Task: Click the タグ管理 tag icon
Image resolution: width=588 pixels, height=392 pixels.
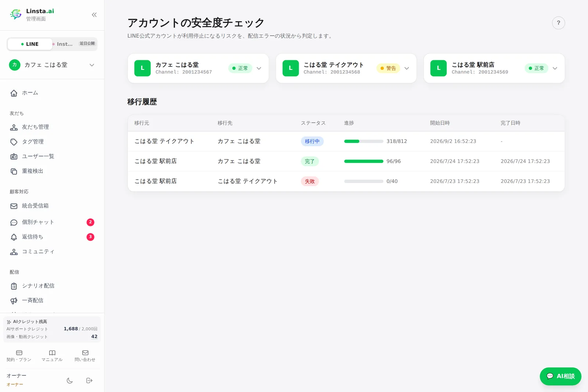Action: click(x=14, y=142)
